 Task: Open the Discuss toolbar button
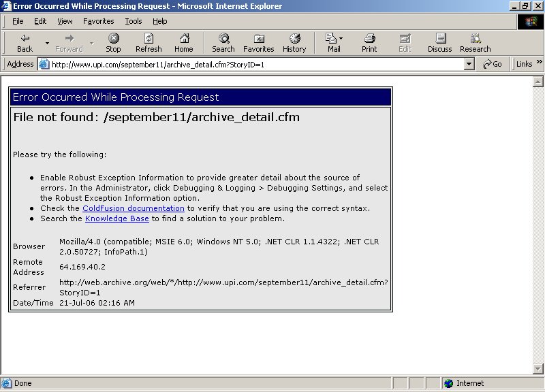click(440, 42)
